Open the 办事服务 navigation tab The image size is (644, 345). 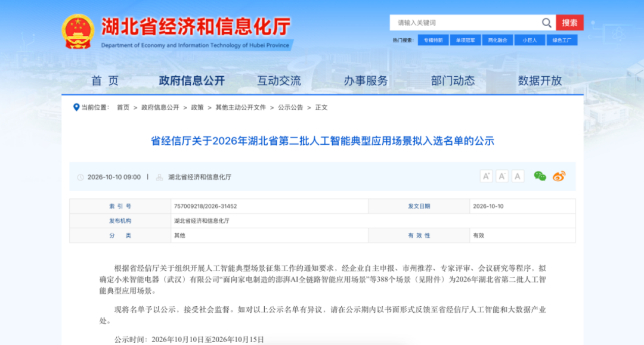click(x=366, y=81)
